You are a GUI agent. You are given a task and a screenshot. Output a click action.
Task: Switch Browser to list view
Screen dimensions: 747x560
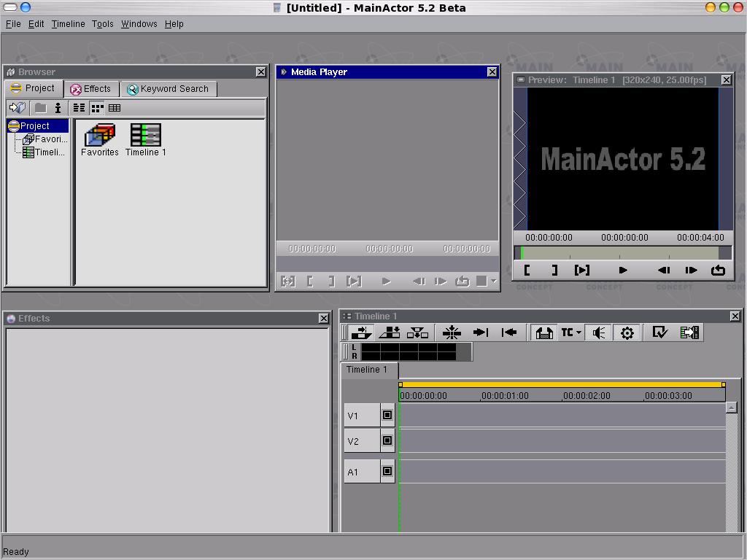79,108
